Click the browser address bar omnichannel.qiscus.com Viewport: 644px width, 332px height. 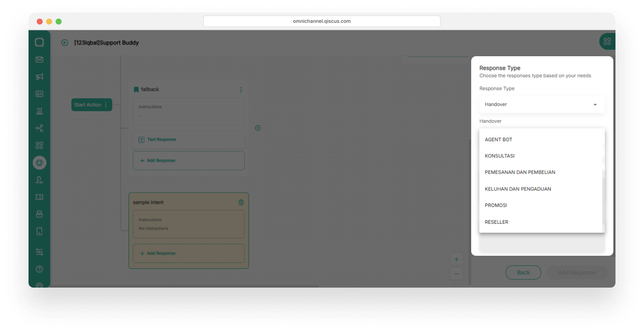tap(322, 21)
